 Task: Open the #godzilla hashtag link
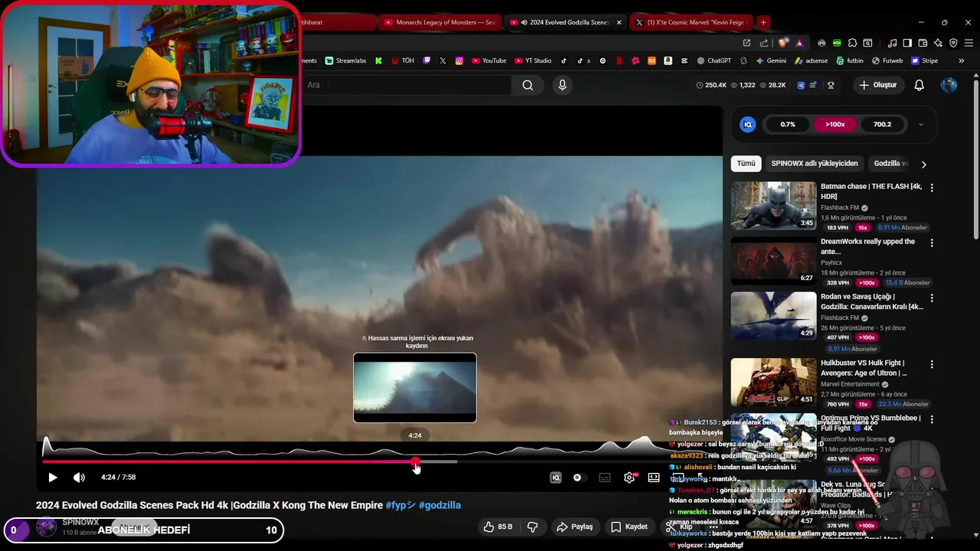pos(439,505)
